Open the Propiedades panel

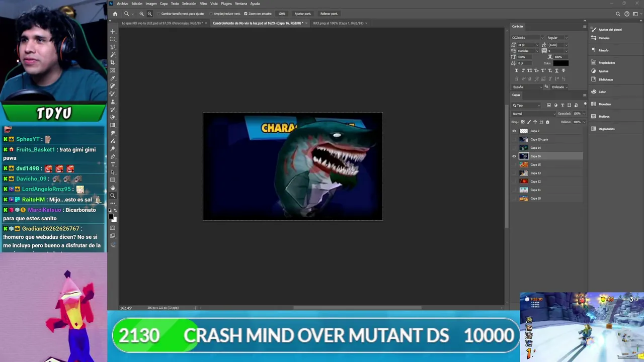[x=603, y=63]
